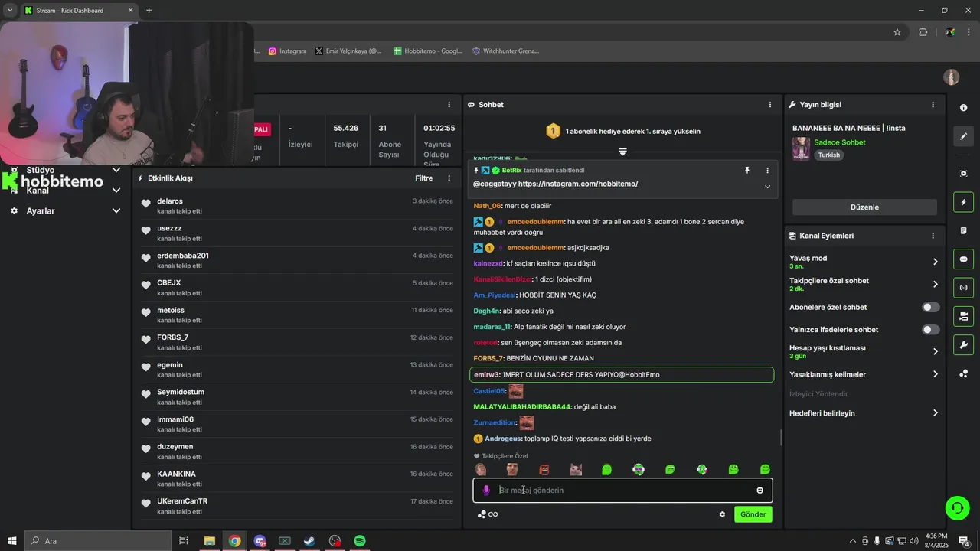The width and height of the screenshot is (980, 551).
Task: Open the profile avatar at top right
Action: pyautogui.click(x=952, y=77)
